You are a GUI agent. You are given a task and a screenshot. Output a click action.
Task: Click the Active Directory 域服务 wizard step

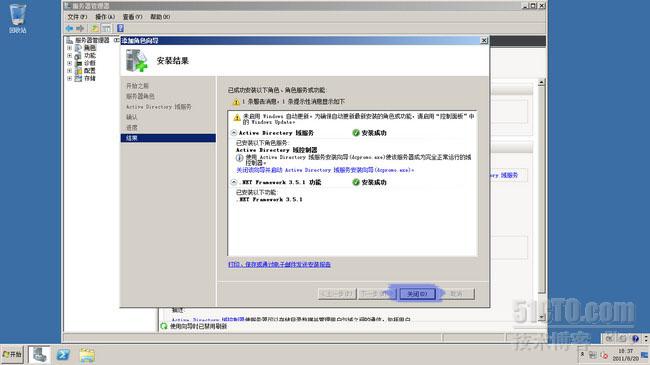[x=159, y=107]
